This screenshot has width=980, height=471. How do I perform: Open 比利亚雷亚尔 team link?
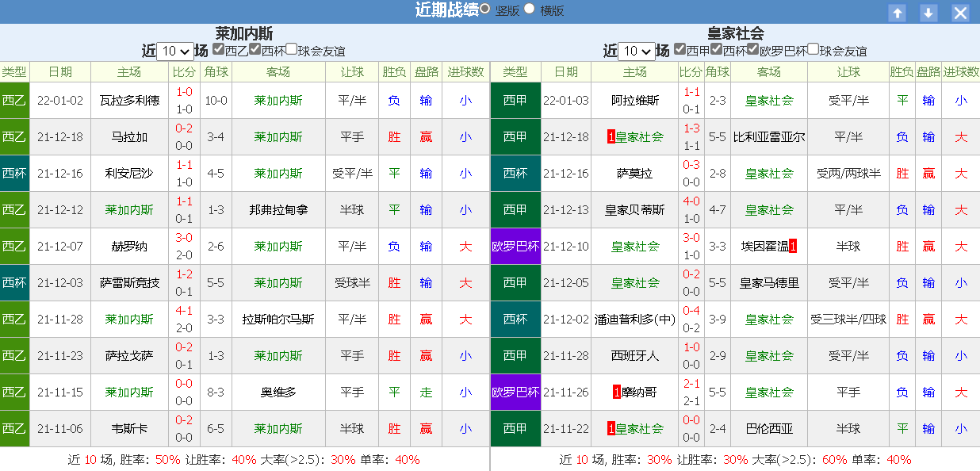pos(768,137)
